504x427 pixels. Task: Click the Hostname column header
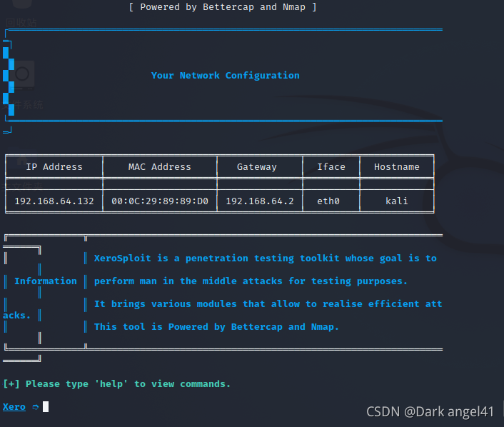[x=397, y=167]
